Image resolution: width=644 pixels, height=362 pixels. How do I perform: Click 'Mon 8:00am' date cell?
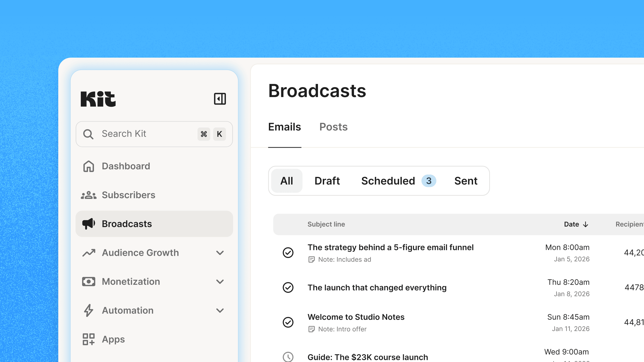[567, 247]
